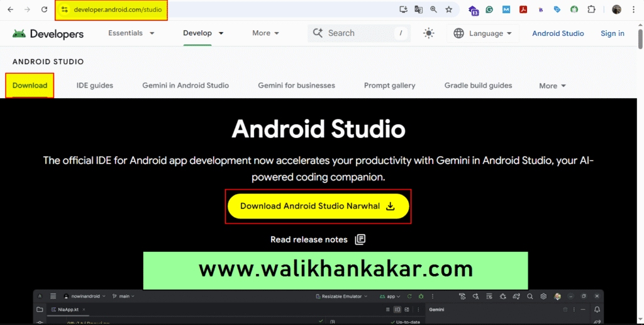The height and width of the screenshot is (325, 644).
Task: Click the browser forward arrow
Action: tap(27, 9)
